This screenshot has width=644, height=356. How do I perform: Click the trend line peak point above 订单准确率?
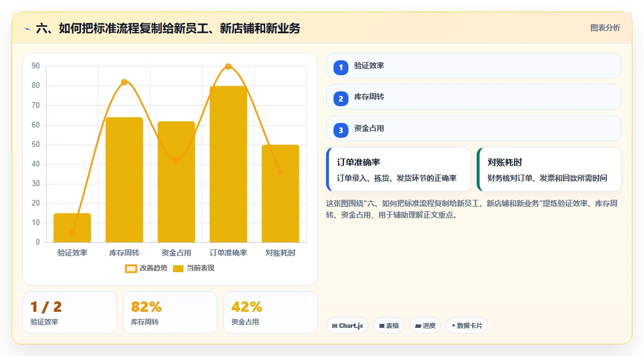point(228,67)
